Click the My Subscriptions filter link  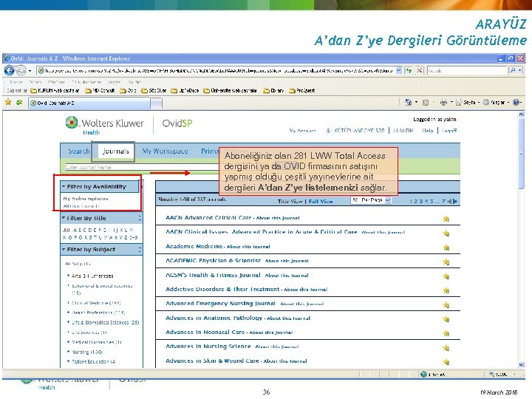tap(86, 199)
